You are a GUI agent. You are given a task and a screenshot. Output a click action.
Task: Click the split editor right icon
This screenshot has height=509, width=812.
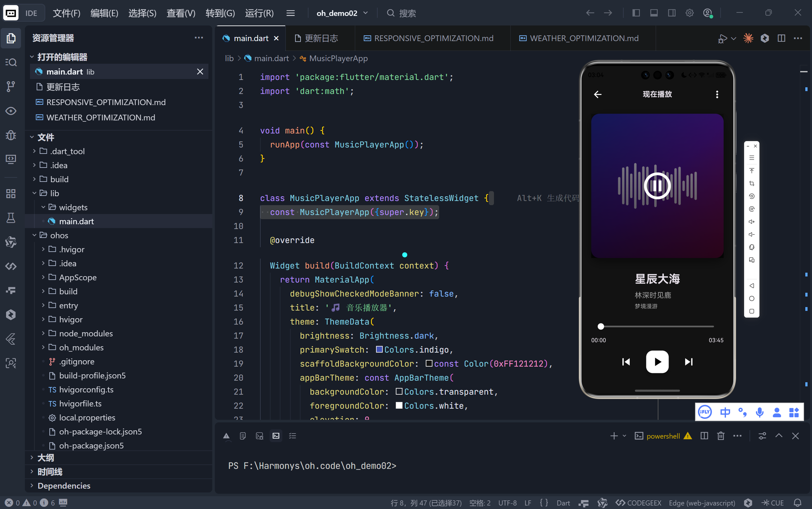(781, 38)
